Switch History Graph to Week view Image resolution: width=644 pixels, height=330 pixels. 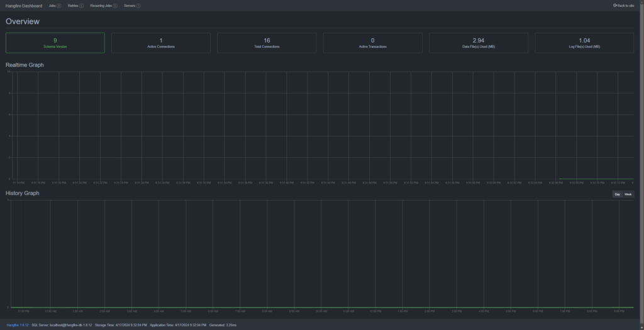628,194
